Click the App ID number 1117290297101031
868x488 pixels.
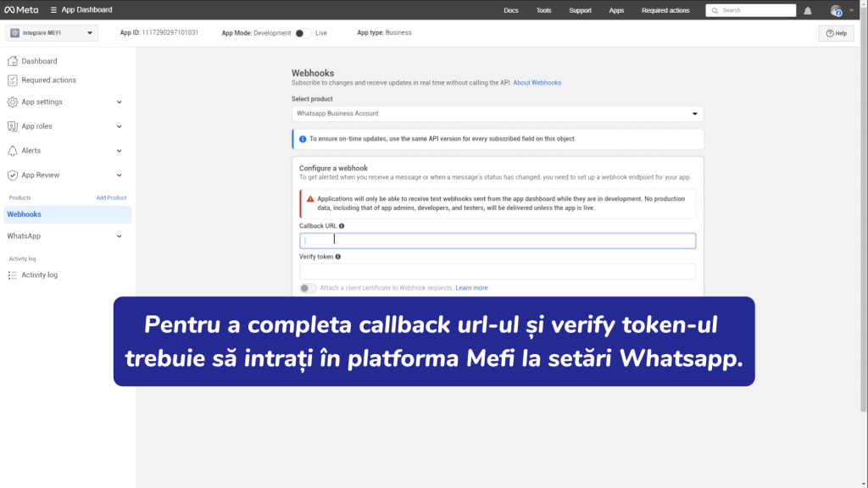(170, 33)
